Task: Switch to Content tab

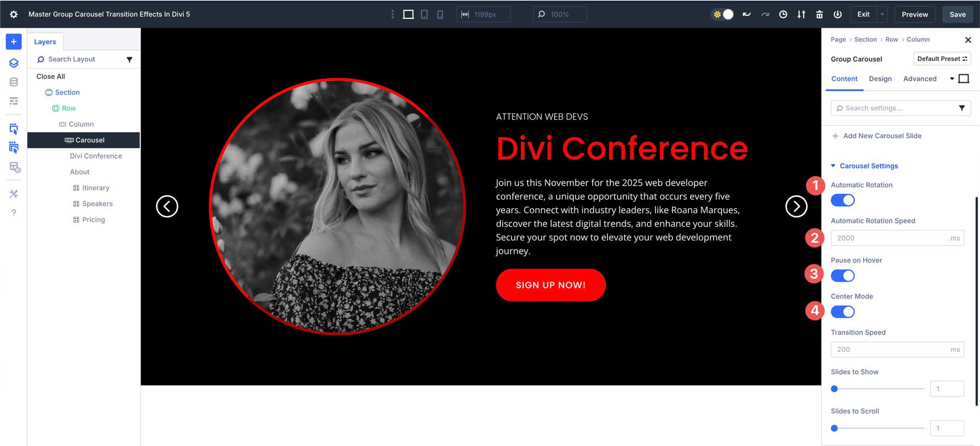Action: click(x=844, y=79)
